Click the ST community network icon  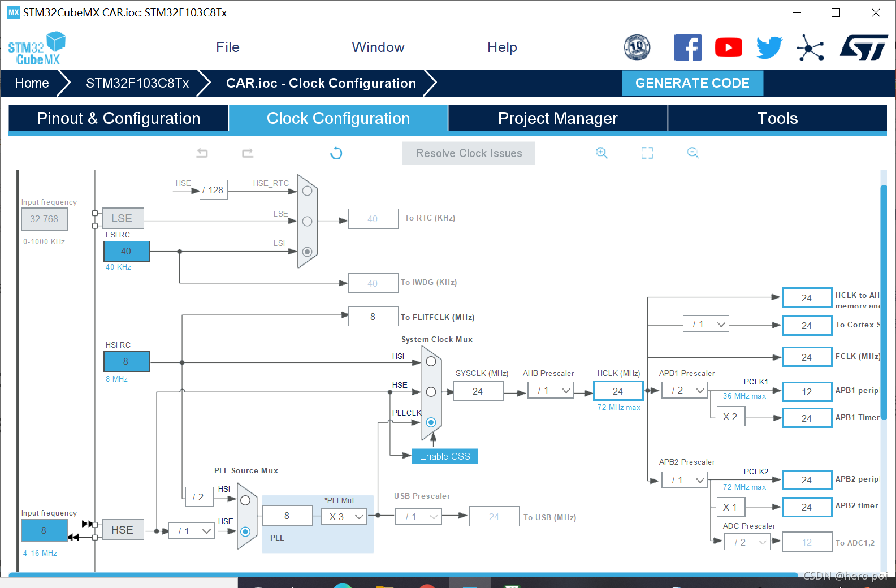tap(810, 47)
